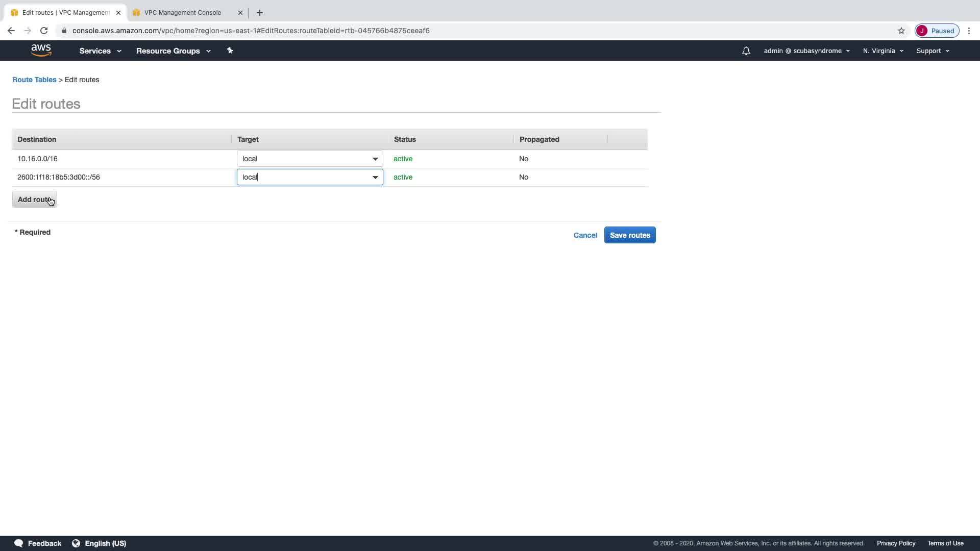Bookmark page with star icon
980x551 pixels.
pos(901,31)
